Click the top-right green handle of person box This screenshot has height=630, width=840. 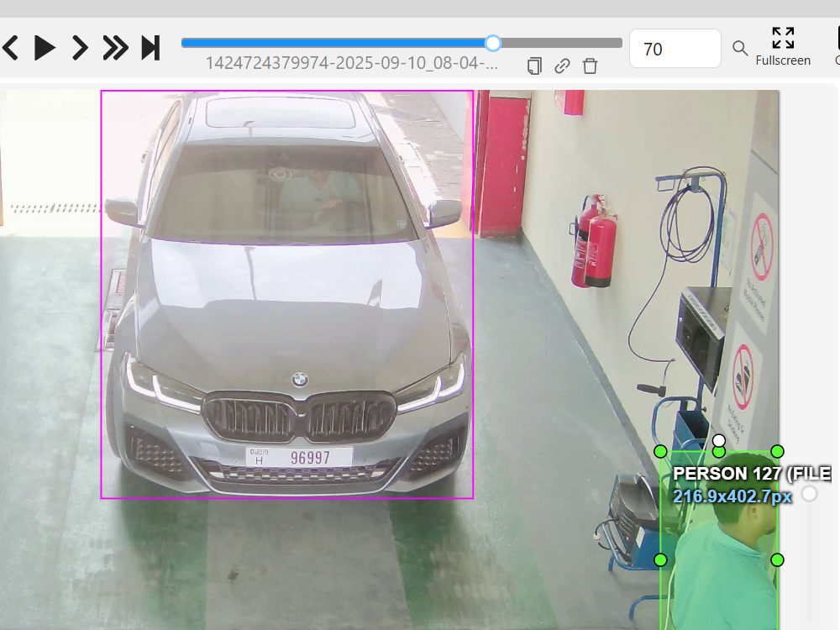click(777, 452)
